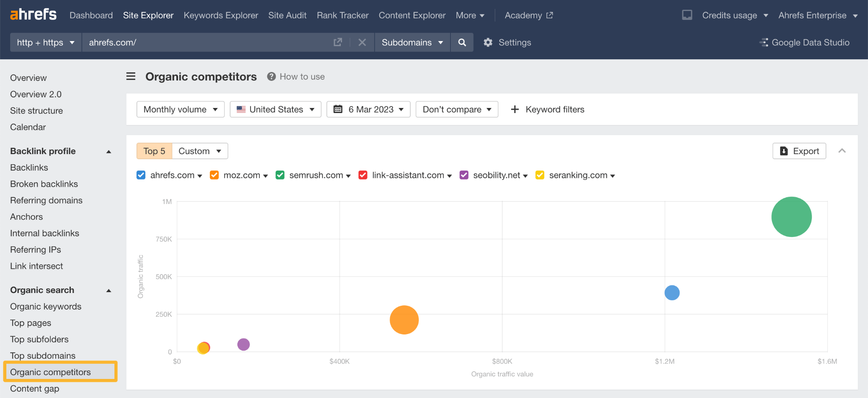Open the hamburger menu next to Organic competitors
Screen dimensions: 868x398
(131, 76)
